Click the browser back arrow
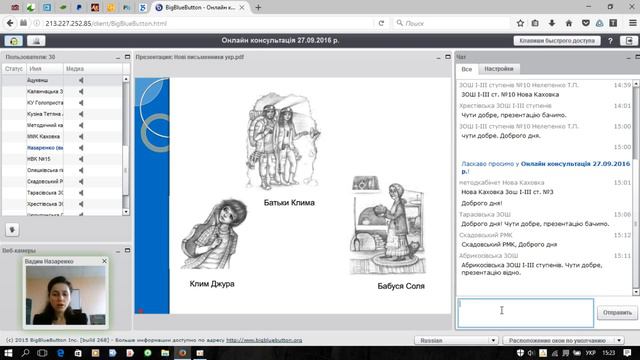Screen dimensions: 640x360 pos(10,23)
